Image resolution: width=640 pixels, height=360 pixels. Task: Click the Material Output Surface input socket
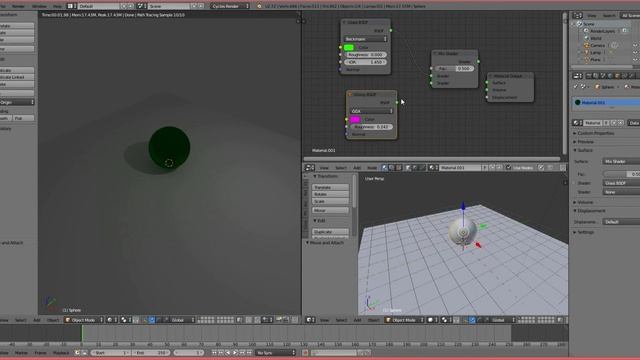click(x=487, y=82)
